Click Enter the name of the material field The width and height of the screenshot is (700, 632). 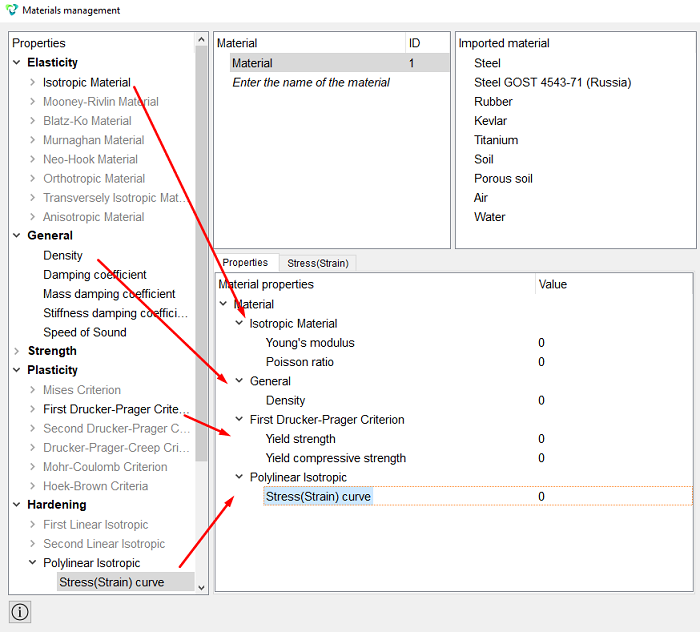311,82
